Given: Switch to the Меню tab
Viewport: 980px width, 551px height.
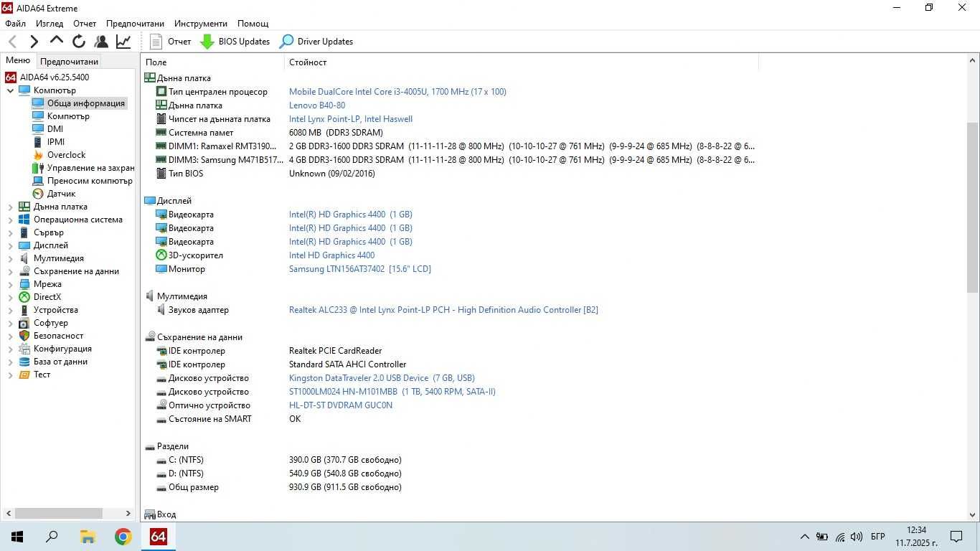Looking at the screenshot, I should tap(18, 61).
